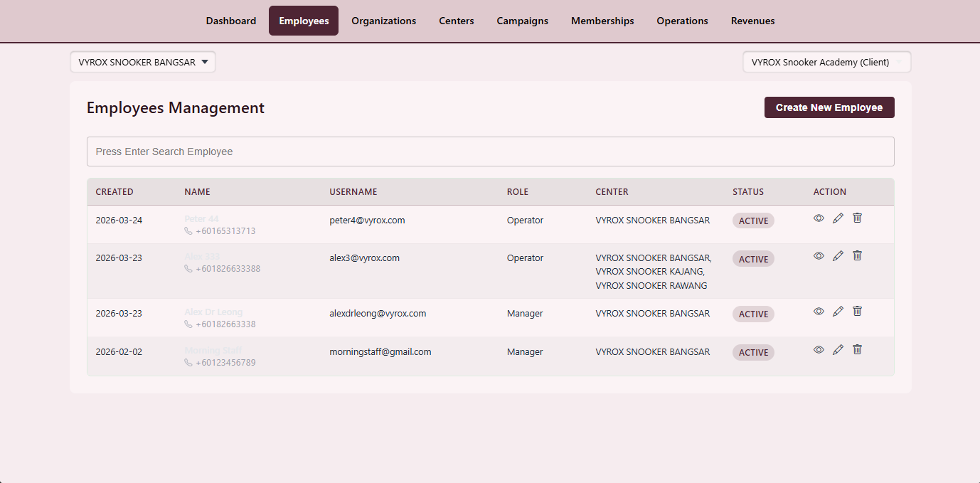
Task: View details of employee alex3@vyrox.com
Action: pyautogui.click(x=819, y=256)
